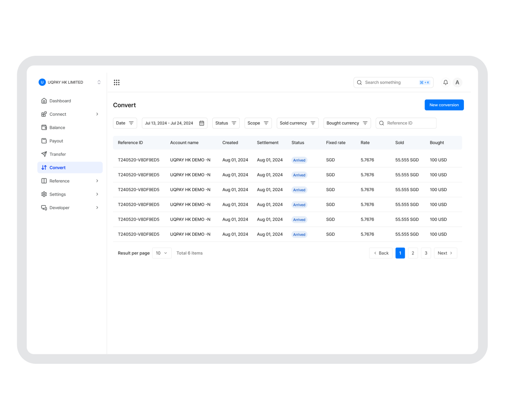The width and height of the screenshot is (505, 420).
Task: Click the Search something field
Action: tap(393, 82)
